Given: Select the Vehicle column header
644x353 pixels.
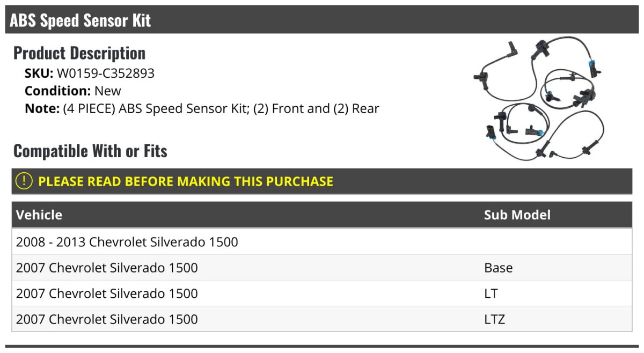Looking at the screenshot, I should tap(39, 215).
